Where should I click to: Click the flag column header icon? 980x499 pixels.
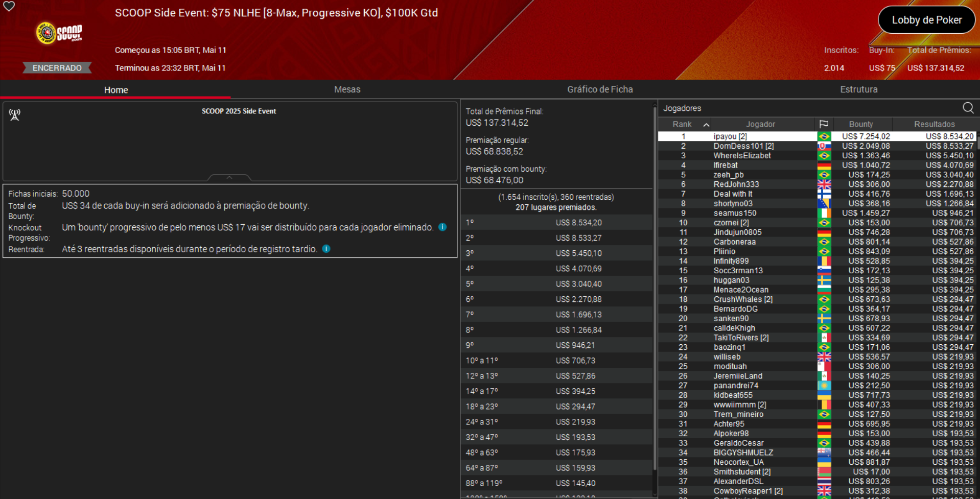coord(824,124)
